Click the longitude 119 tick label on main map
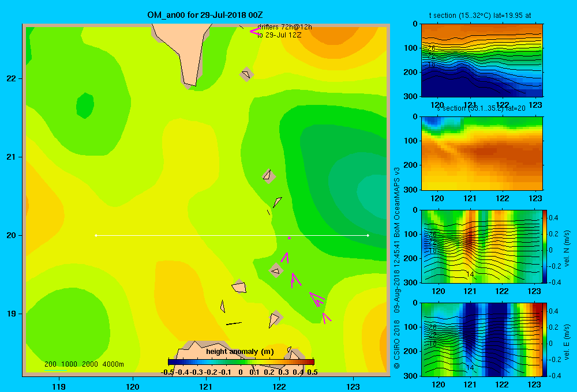The height and width of the screenshot is (392, 577). pyautogui.click(x=59, y=386)
